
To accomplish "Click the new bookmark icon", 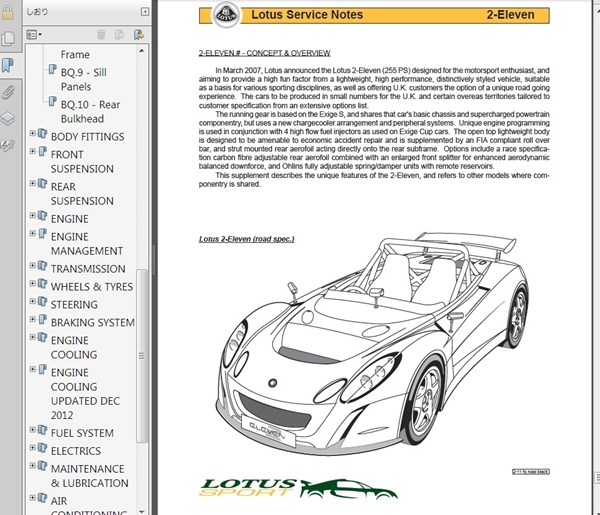I will 120,35.
